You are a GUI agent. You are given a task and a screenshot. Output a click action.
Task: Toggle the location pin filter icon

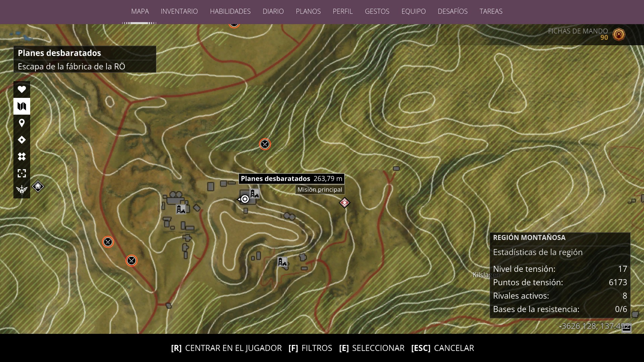click(22, 123)
